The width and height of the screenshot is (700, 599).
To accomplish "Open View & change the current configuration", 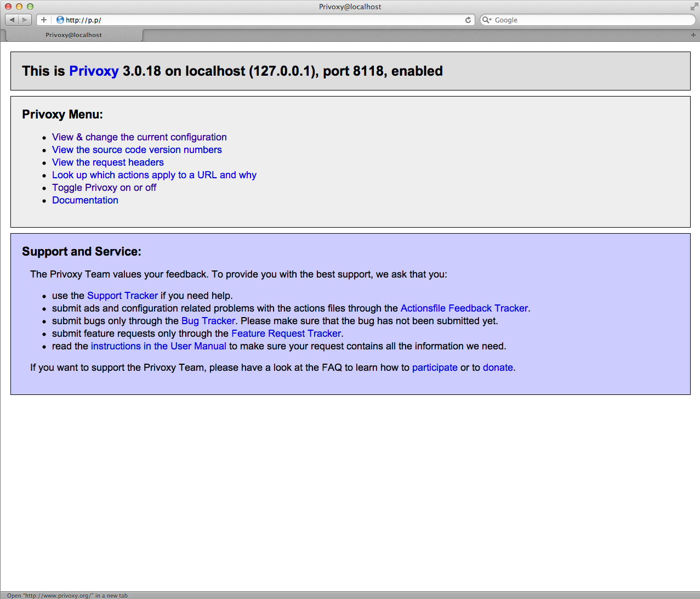I will point(139,137).
